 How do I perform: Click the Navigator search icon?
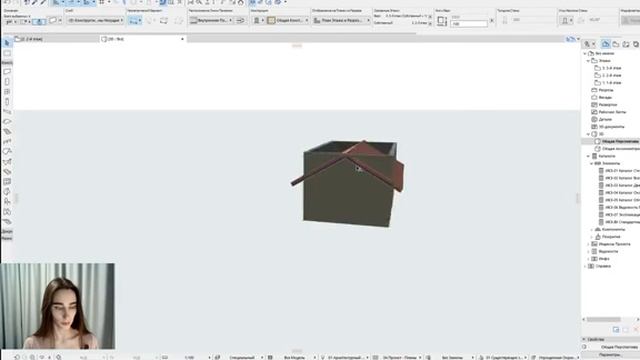click(x=587, y=44)
